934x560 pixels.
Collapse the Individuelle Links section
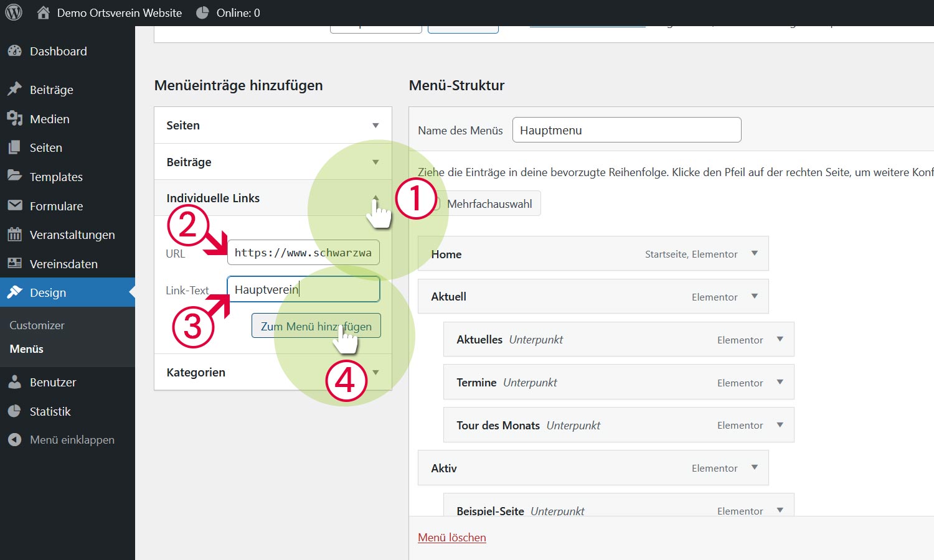(x=273, y=198)
